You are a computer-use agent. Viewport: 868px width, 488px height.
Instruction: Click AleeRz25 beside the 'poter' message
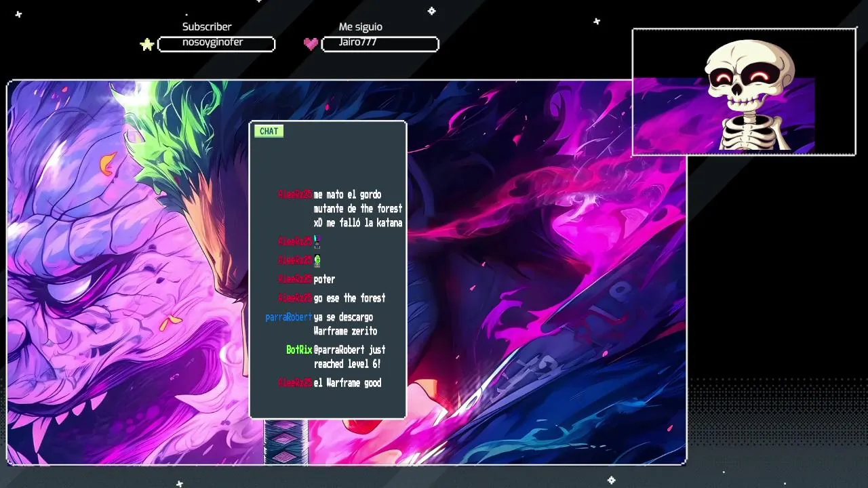pyautogui.click(x=295, y=279)
